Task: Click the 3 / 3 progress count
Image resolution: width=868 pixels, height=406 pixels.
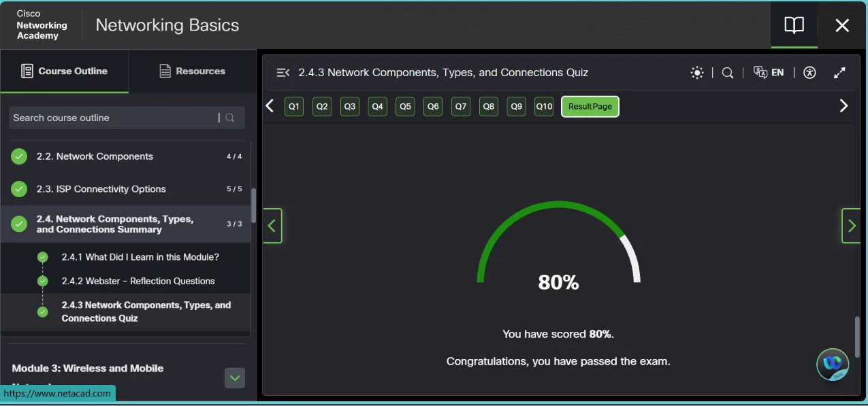Action: coord(234,224)
